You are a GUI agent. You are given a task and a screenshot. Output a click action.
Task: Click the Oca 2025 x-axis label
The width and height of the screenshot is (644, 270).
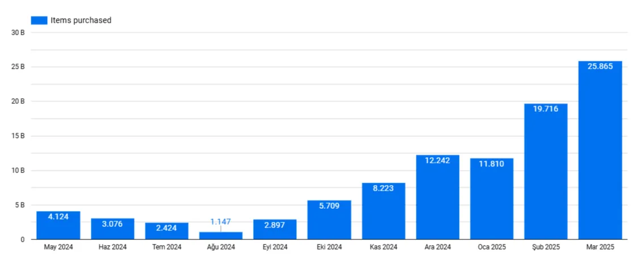coord(491,247)
